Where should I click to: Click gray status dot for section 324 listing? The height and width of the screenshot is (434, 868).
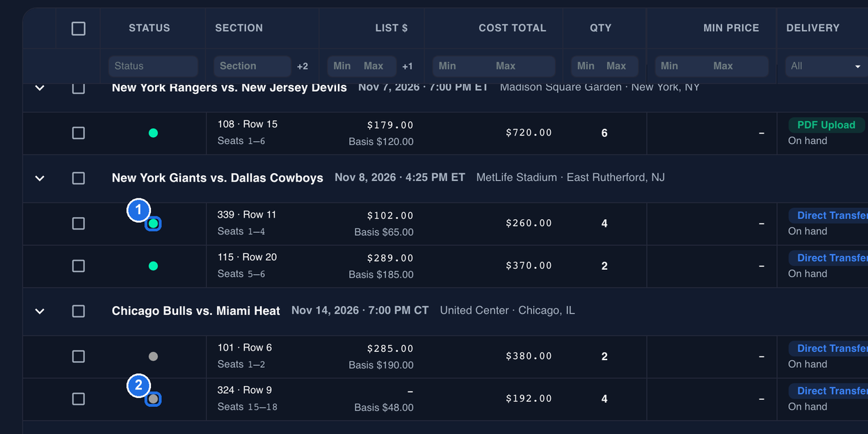click(x=153, y=399)
